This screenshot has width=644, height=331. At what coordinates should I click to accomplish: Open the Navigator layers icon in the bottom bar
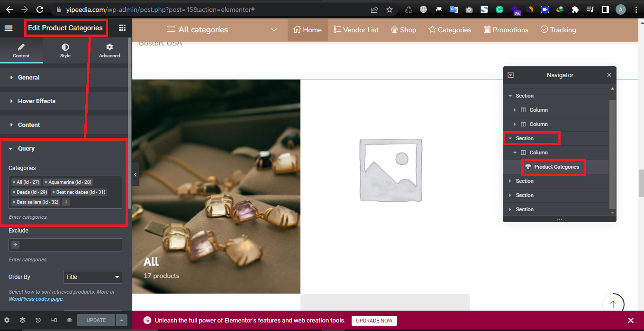tap(22, 320)
